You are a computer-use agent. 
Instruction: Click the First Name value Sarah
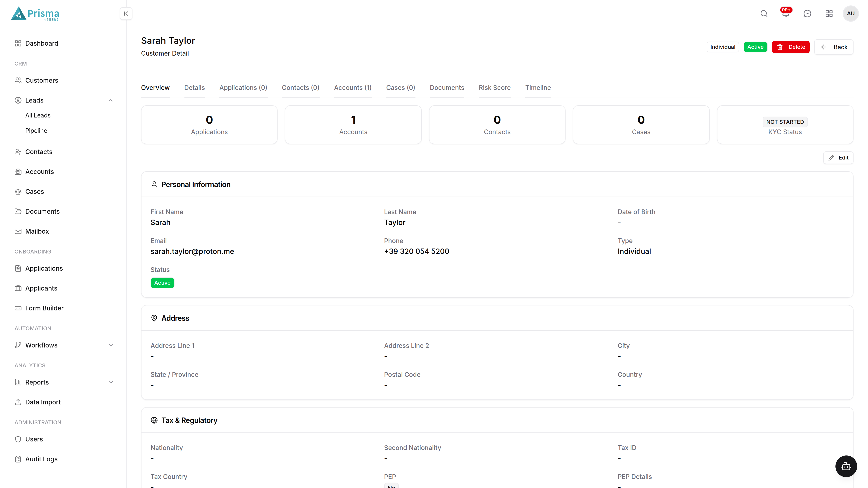coord(160,223)
